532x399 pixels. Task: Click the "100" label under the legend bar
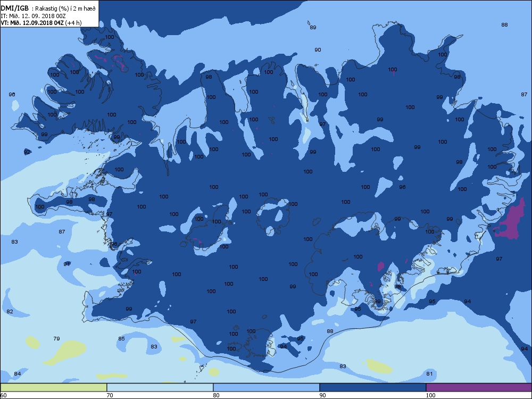tap(430, 395)
